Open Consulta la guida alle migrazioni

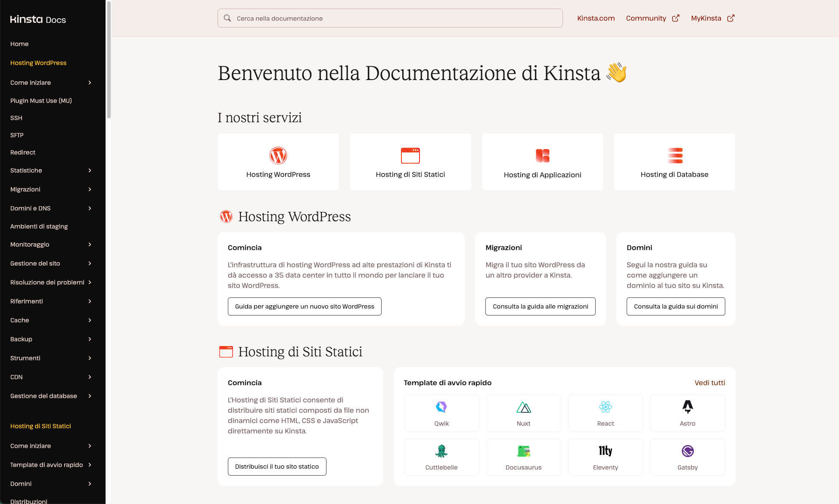coord(540,306)
